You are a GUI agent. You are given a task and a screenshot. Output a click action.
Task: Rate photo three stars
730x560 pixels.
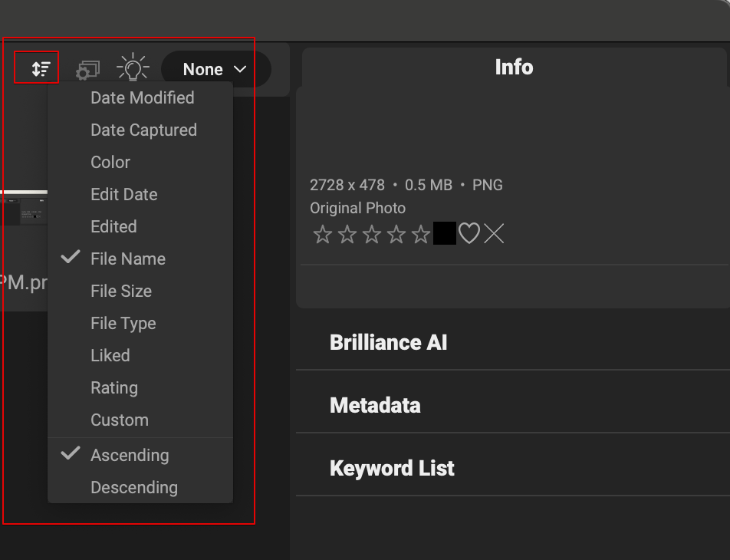point(372,234)
